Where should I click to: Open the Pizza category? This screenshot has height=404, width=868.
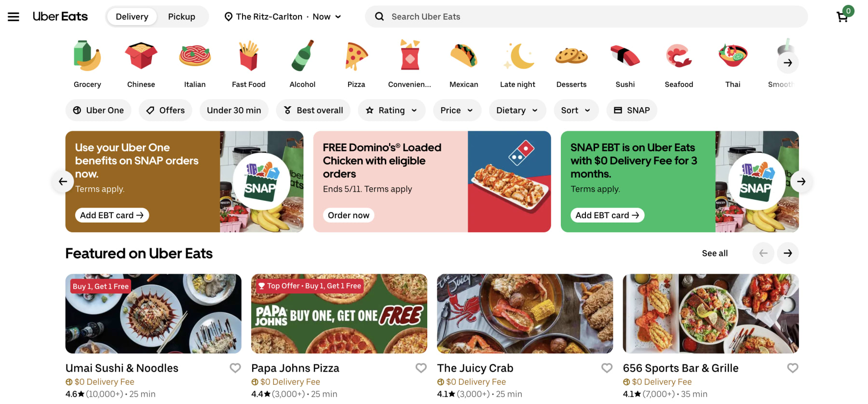tap(356, 63)
